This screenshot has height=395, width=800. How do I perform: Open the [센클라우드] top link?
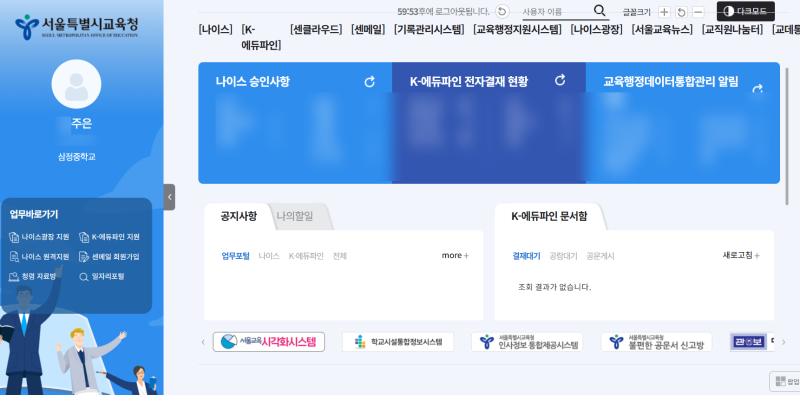316,30
